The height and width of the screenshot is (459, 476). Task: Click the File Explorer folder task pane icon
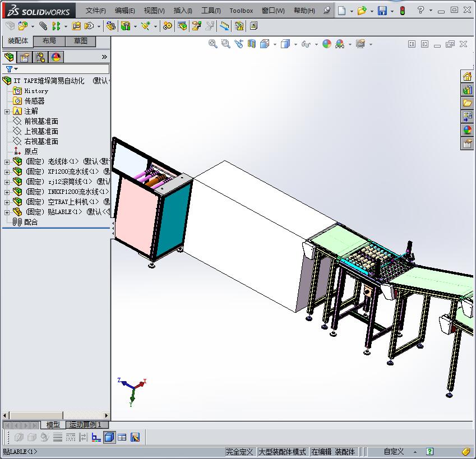467,103
